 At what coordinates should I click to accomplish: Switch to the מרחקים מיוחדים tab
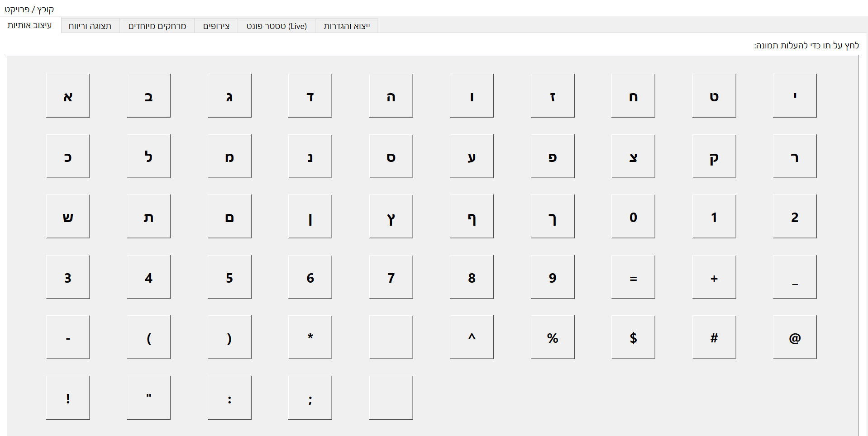click(157, 26)
